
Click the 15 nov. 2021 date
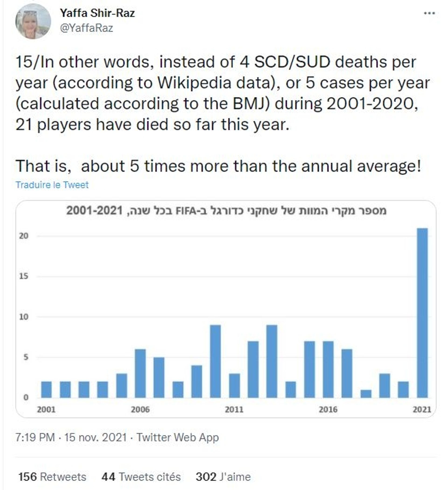click(x=95, y=437)
